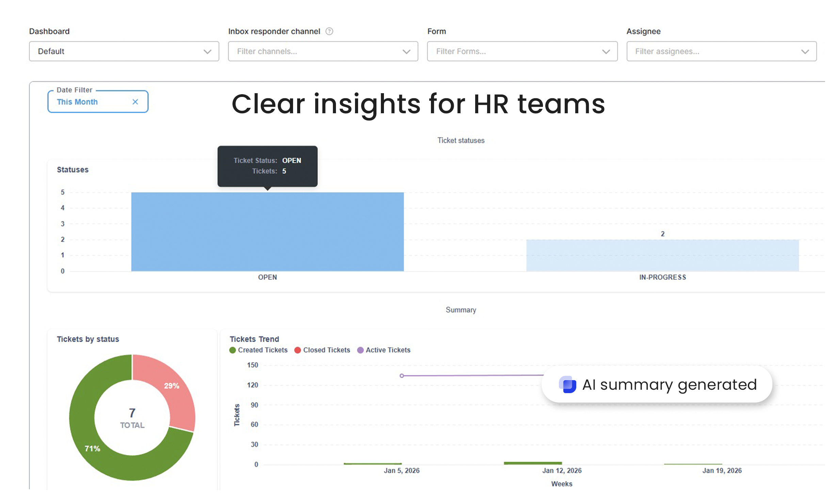Expand the Filter channels dropdown
Image resolution: width=837 pixels, height=504 pixels.
[323, 51]
